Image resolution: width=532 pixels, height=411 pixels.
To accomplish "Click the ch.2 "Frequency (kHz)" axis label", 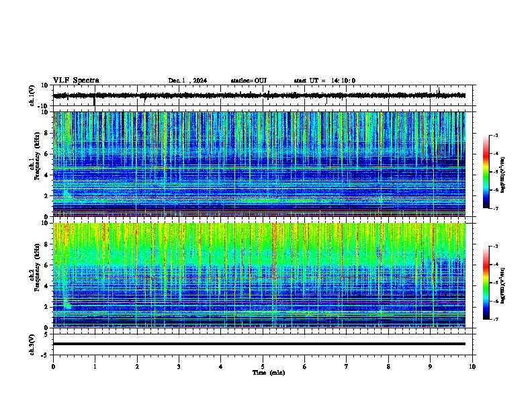I will pos(37,267).
